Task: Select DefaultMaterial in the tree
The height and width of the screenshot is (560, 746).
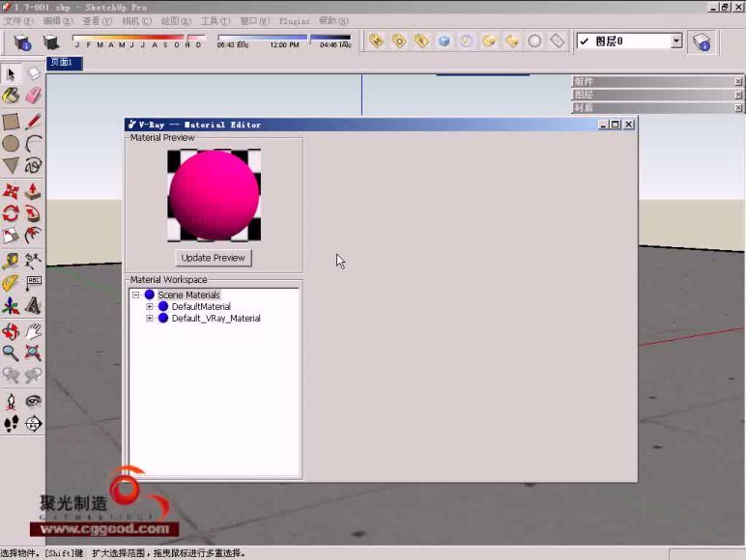Action: click(201, 307)
